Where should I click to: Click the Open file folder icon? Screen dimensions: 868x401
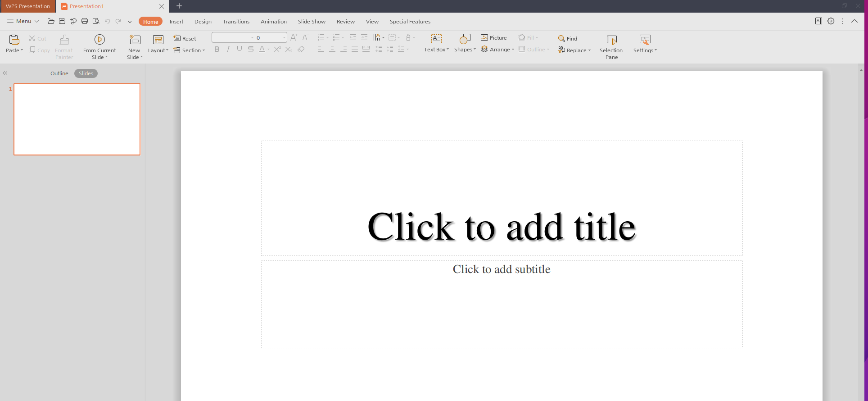pos(51,21)
